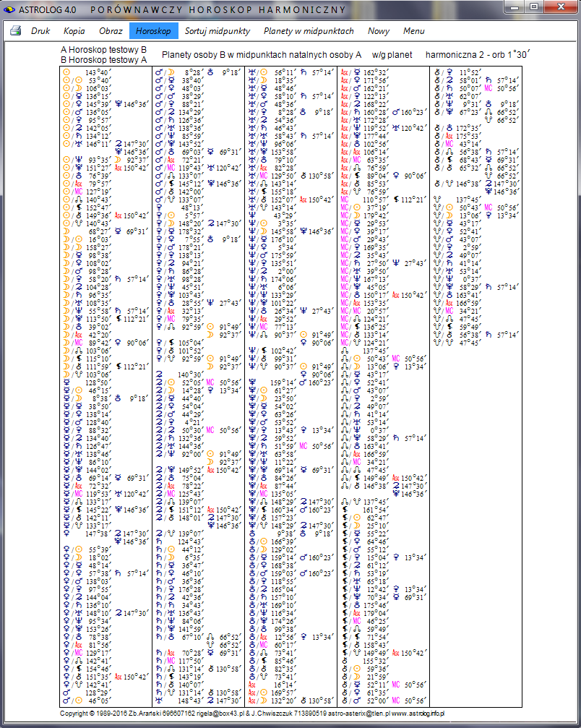This screenshot has width=581, height=728.
Task: Open the Obraz menu item
Action: click(111, 31)
